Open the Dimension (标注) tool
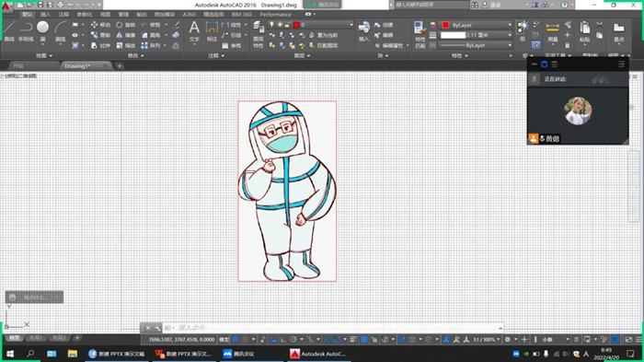Viewport: 644px width, 362px height. (212, 31)
